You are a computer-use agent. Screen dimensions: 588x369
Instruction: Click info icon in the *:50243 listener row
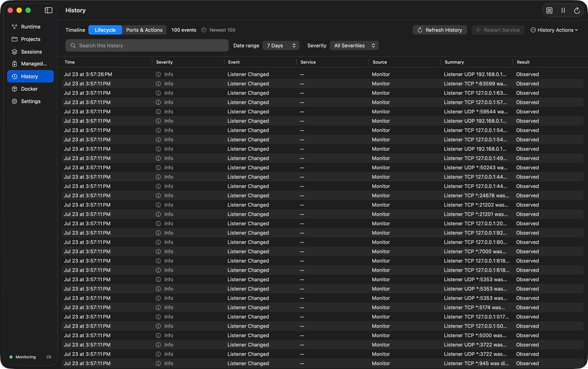[x=158, y=168]
